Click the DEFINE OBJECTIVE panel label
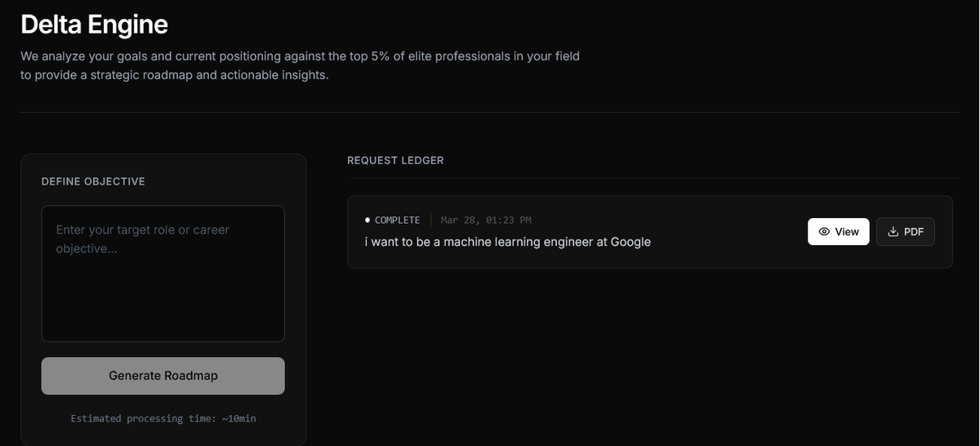Image resolution: width=980 pixels, height=446 pixels. (93, 181)
